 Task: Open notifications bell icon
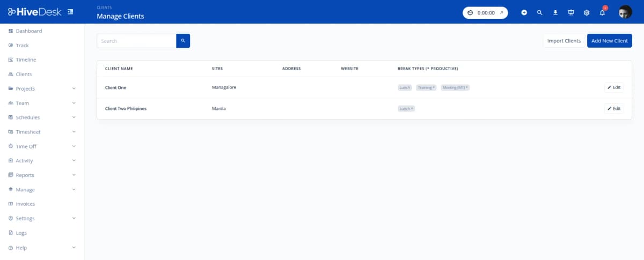[602, 12]
